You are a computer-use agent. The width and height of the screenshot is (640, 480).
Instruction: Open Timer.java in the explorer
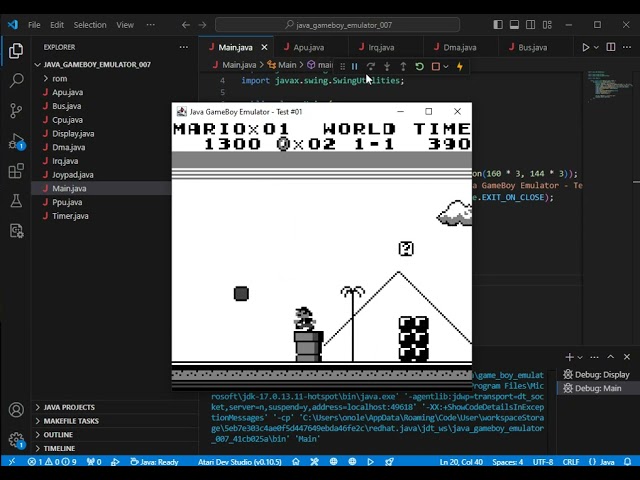pyautogui.click(x=70, y=216)
